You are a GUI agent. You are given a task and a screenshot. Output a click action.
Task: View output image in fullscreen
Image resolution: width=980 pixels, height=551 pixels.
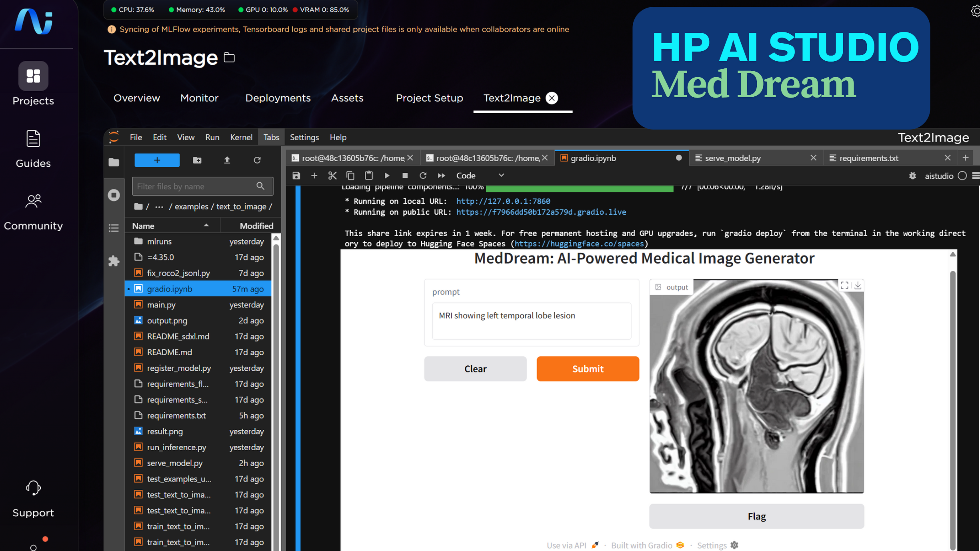[x=844, y=285]
